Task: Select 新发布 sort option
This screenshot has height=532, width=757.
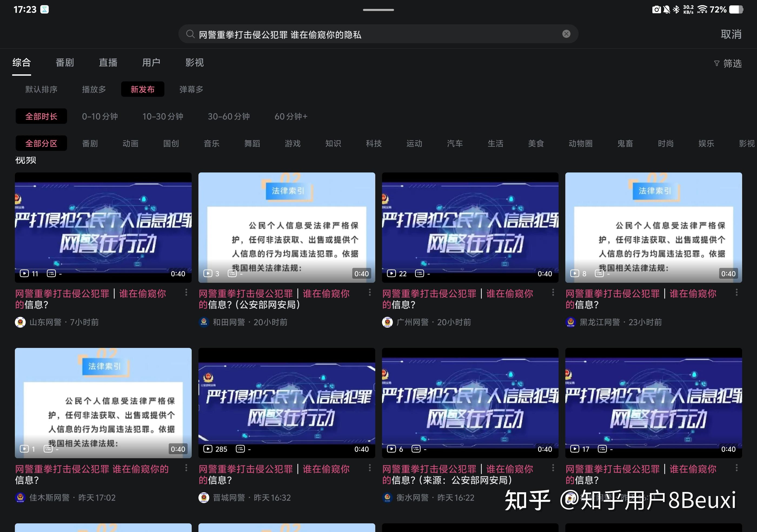Action: 142,89
